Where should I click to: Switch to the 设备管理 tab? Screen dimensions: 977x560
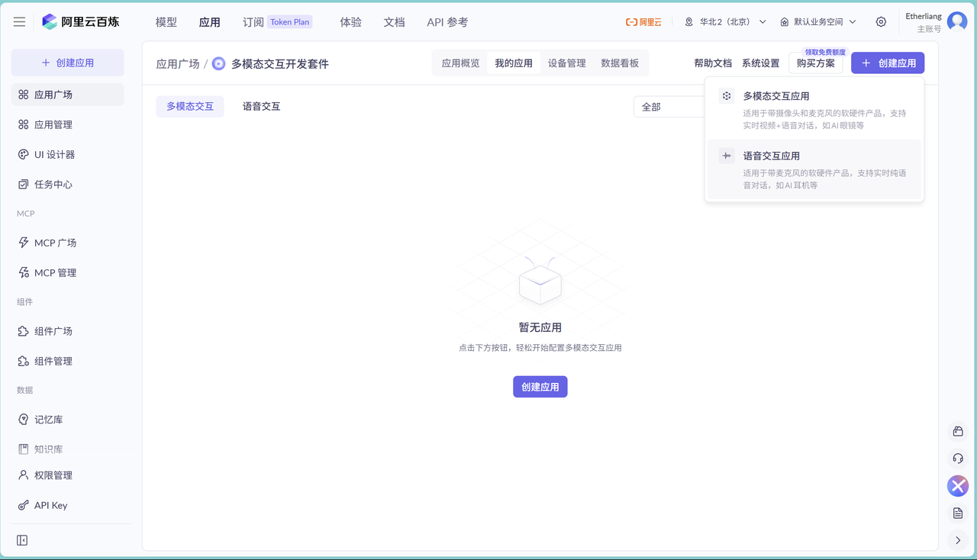click(x=567, y=63)
